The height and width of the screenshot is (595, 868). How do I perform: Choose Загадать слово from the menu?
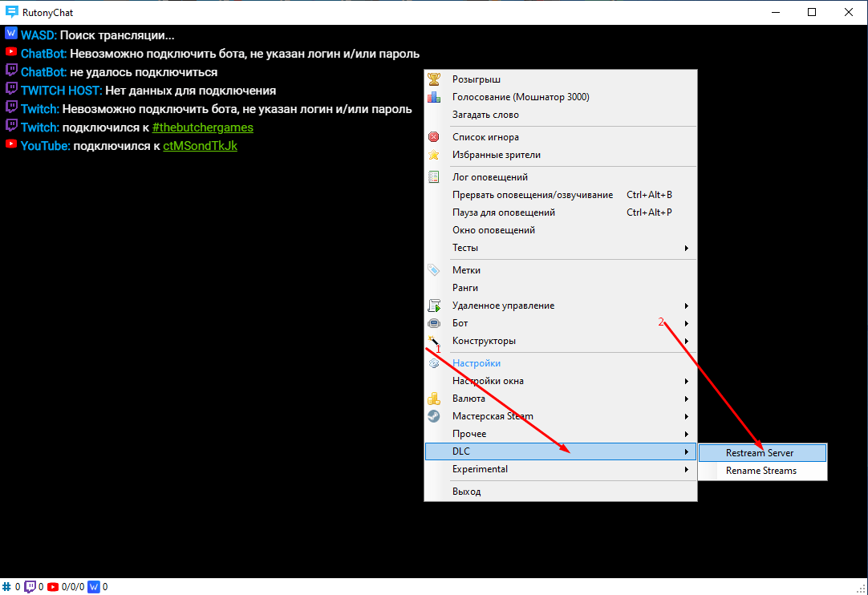(x=560, y=115)
